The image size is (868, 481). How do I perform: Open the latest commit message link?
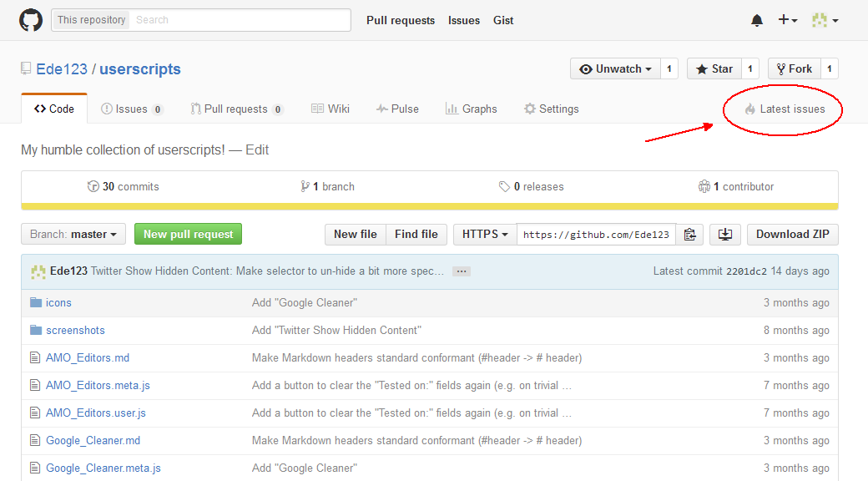pos(267,271)
